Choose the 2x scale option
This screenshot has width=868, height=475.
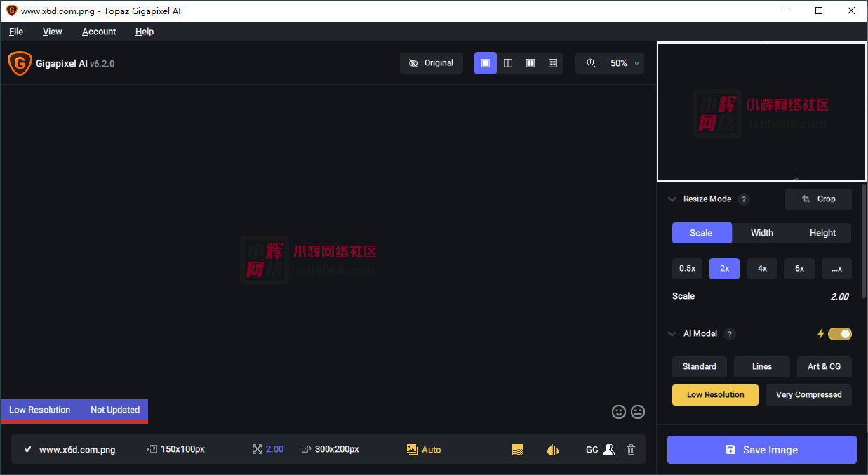tap(724, 269)
